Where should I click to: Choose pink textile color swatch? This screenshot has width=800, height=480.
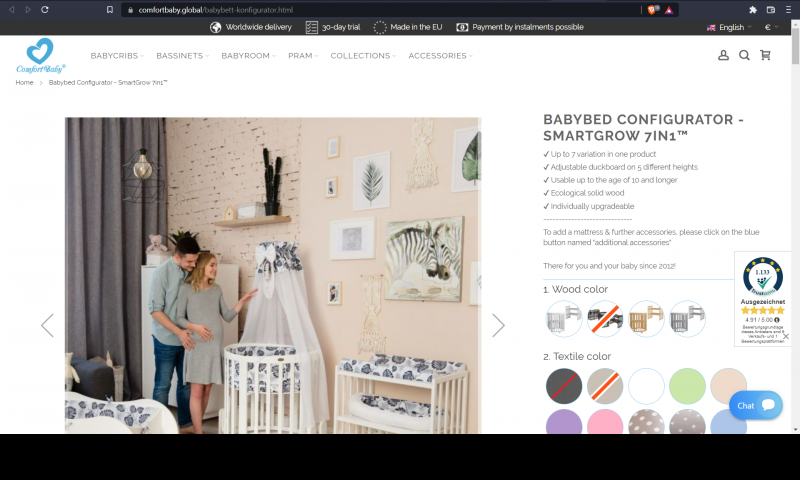coord(605,421)
